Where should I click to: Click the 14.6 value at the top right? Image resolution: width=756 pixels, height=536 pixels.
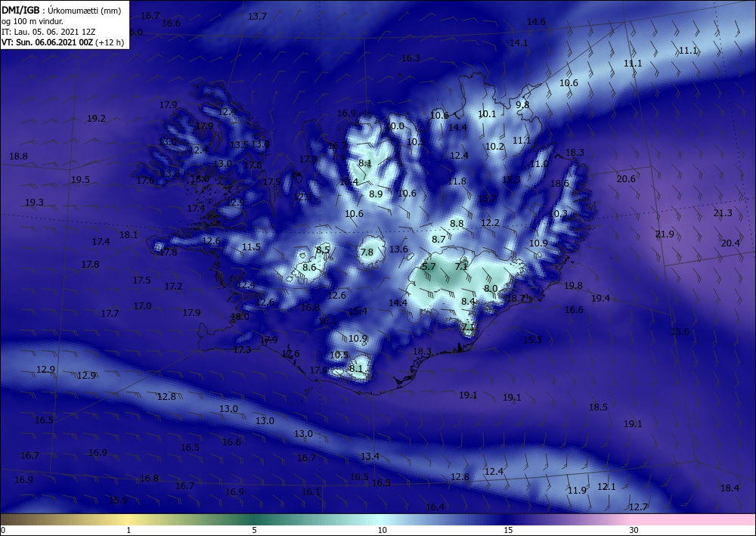click(536, 22)
